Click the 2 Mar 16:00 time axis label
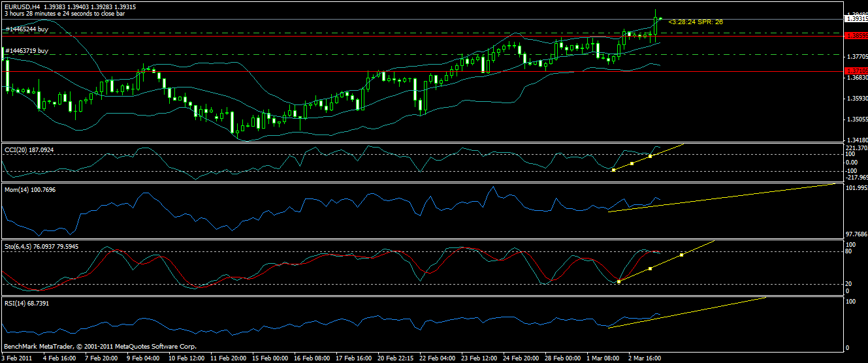Screen dimensions: 868x363 click(x=645, y=358)
